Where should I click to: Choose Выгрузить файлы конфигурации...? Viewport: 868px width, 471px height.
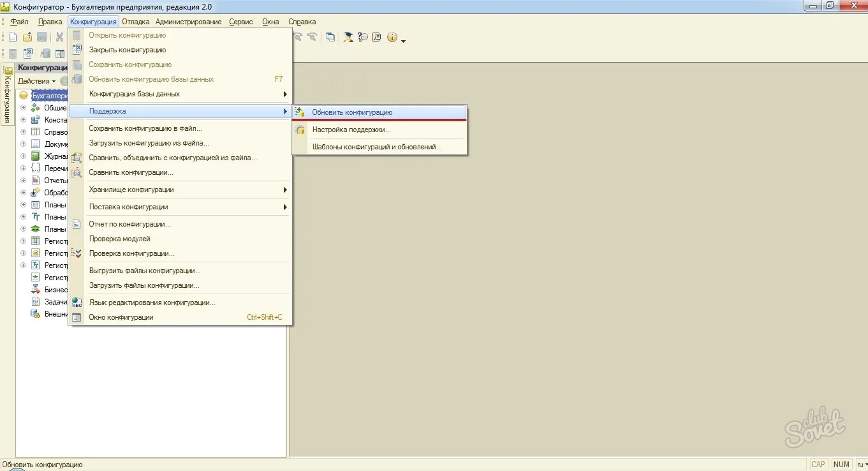pyautogui.click(x=180, y=271)
